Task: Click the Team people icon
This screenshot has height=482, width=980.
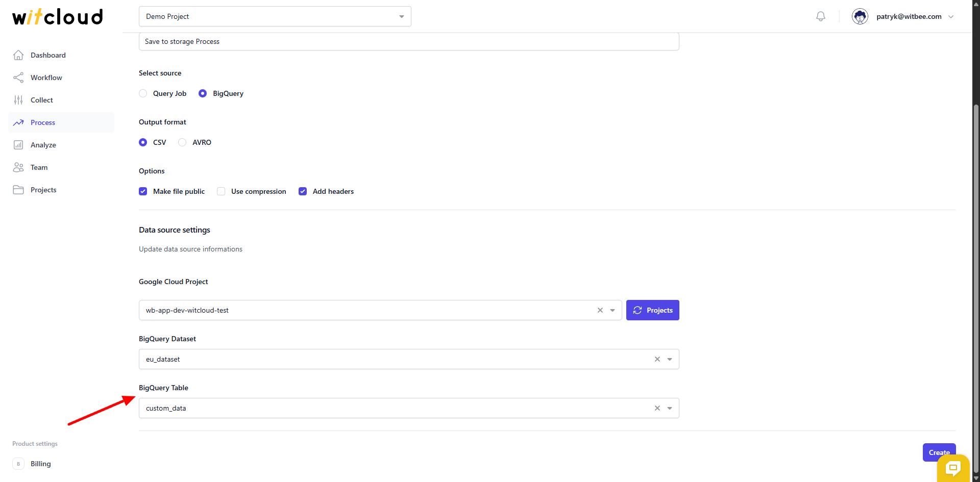Action: coord(18,167)
